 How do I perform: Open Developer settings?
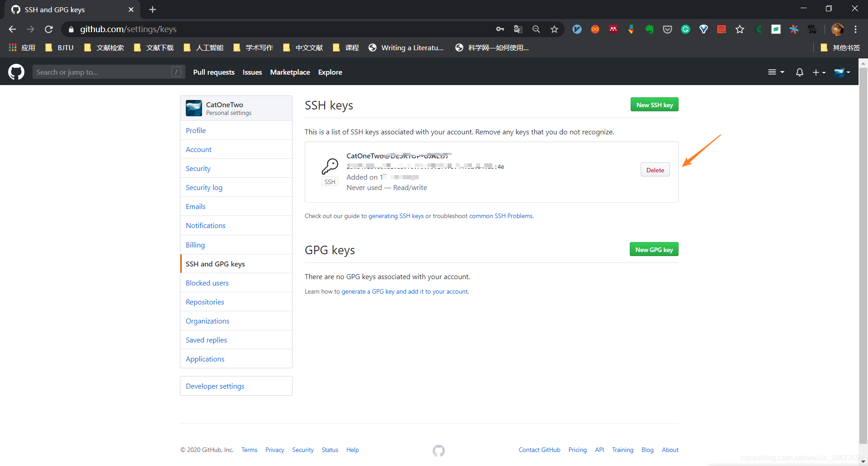tap(236, 386)
